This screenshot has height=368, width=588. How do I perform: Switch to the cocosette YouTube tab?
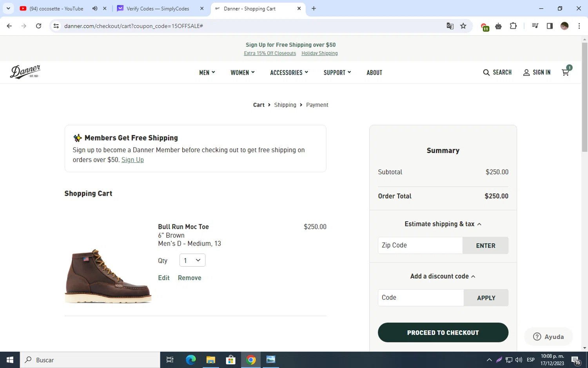[56, 8]
